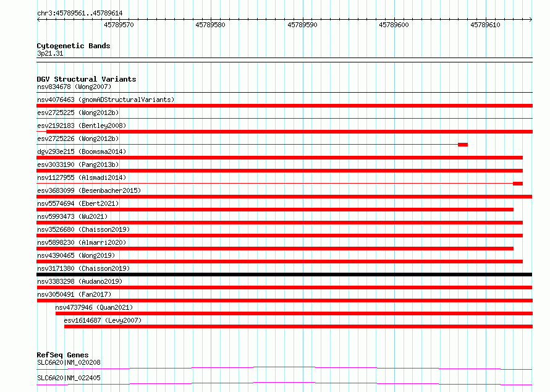Open nsv4076463 (gnomADStructuralVariants) variant
Screen dimensions: 550x392
106,100
